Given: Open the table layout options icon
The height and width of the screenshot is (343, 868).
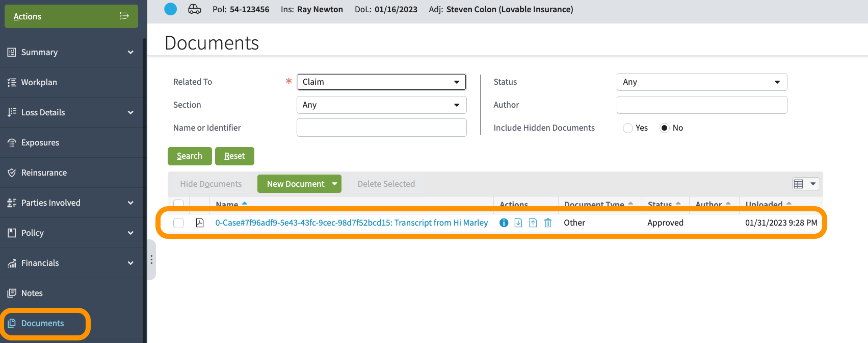Looking at the screenshot, I should point(805,184).
